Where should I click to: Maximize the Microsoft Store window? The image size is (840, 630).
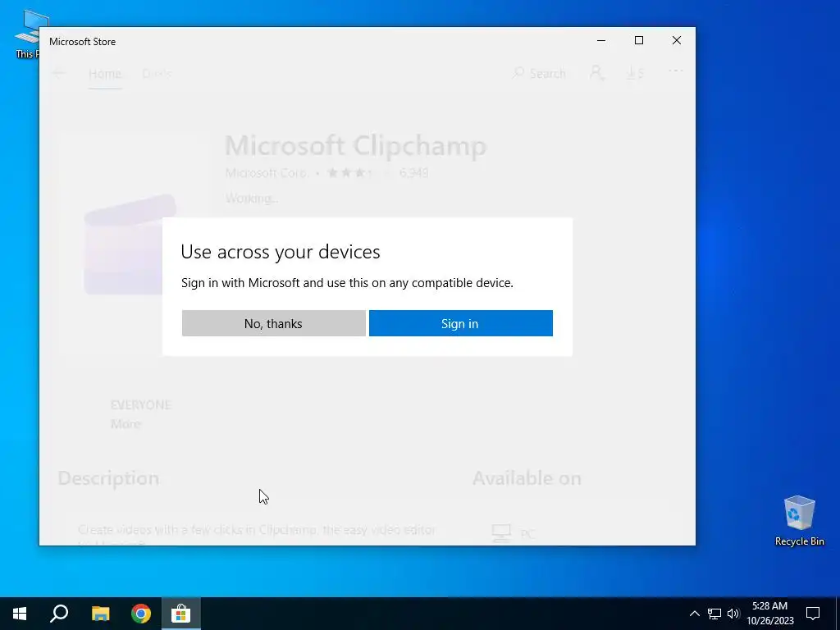click(638, 41)
